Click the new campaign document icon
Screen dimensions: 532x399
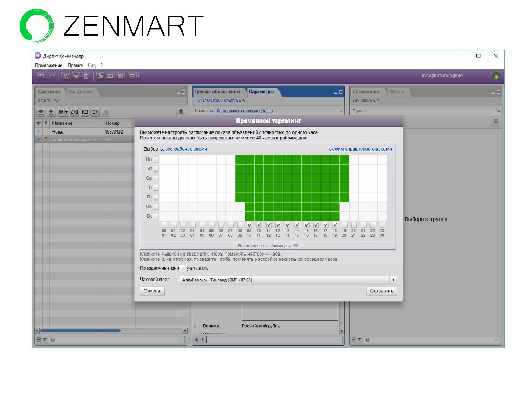(61, 112)
